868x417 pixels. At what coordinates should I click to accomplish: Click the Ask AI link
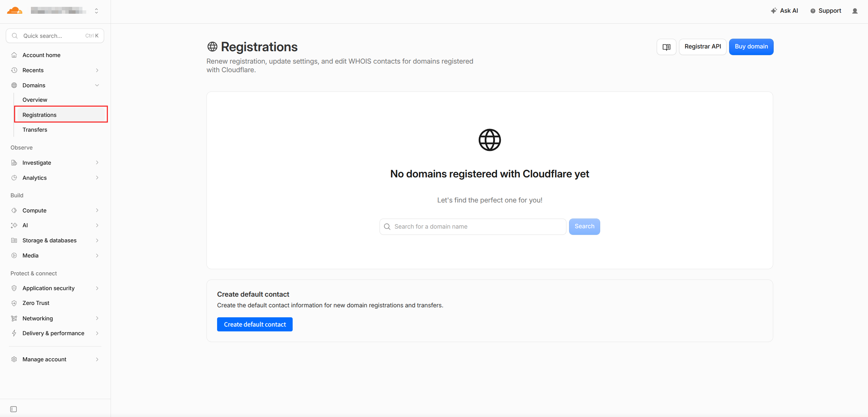tap(784, 11)
